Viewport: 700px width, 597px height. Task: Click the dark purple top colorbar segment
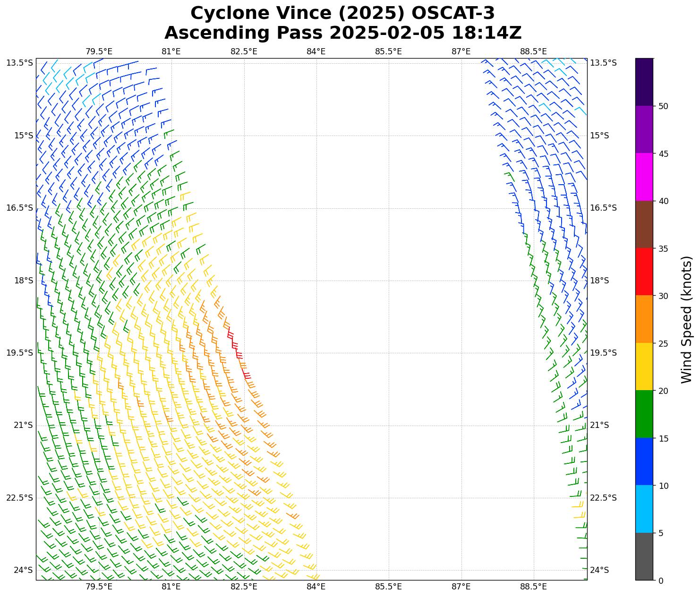click(644, 82)
